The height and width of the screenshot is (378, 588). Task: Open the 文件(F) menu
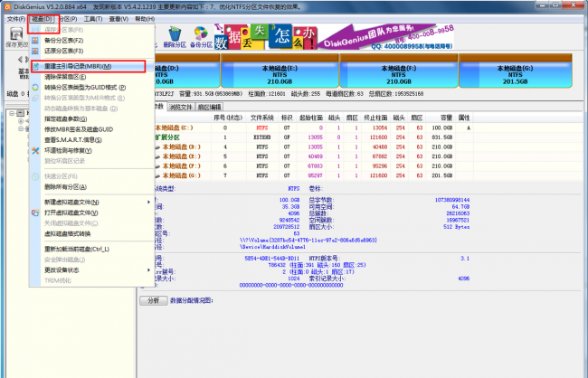tap(16, 19)
